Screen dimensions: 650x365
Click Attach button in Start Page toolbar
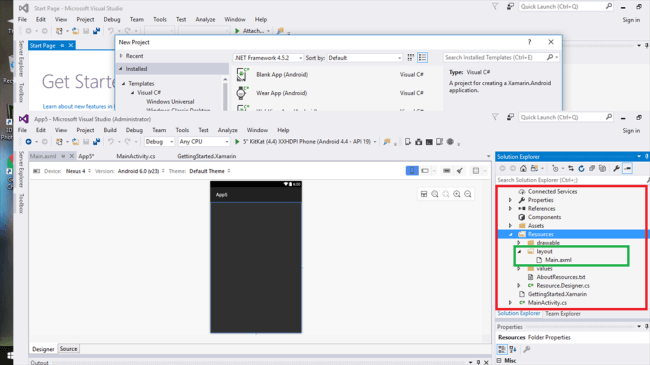coord(252,31)
